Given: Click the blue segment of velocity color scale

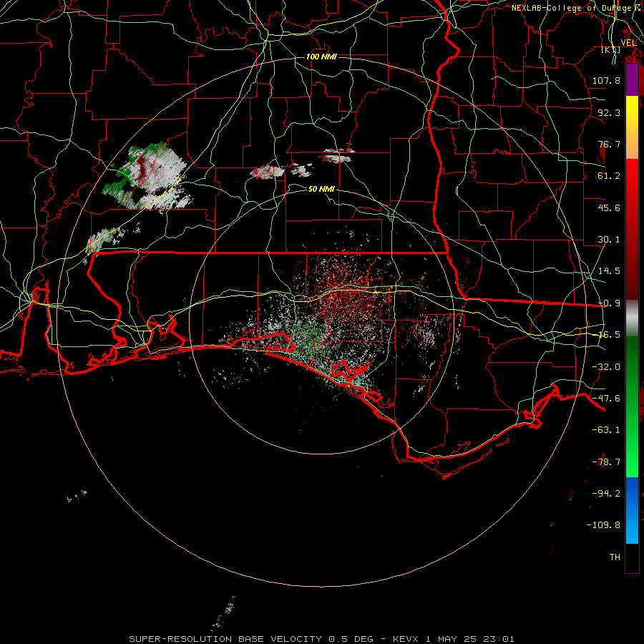Looking at the screenshot, I should 632,510.
